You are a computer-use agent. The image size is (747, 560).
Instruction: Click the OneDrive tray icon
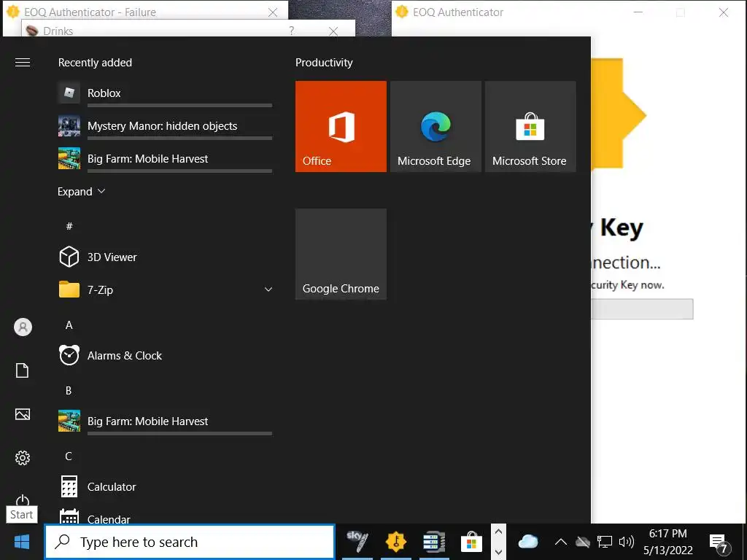click(583, 542)
